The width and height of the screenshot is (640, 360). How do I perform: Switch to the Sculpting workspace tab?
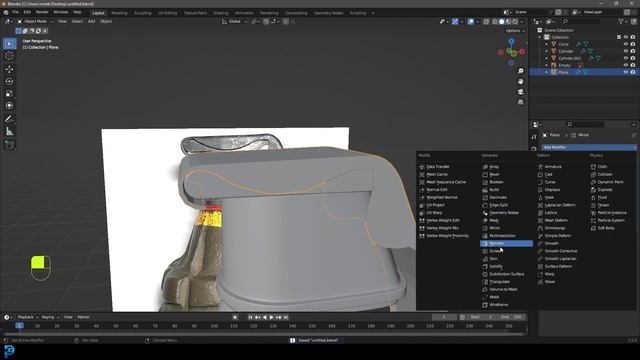pos(142,13)
